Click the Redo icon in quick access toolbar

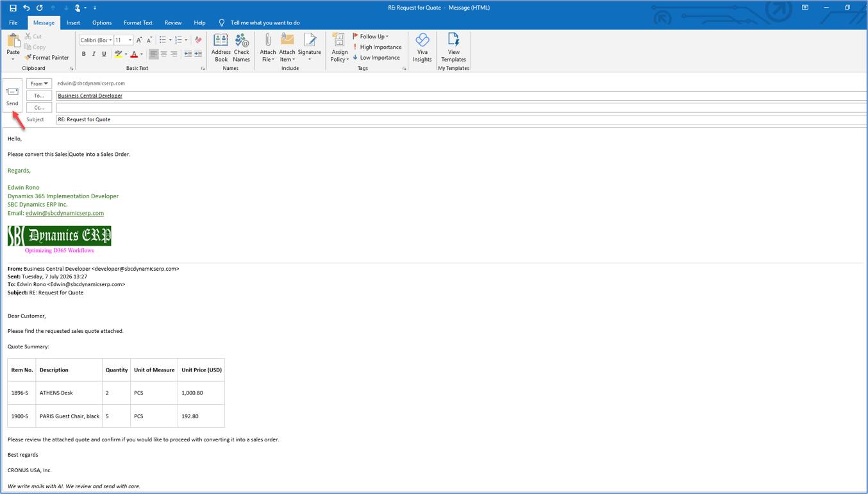click(x=39, y=8)
